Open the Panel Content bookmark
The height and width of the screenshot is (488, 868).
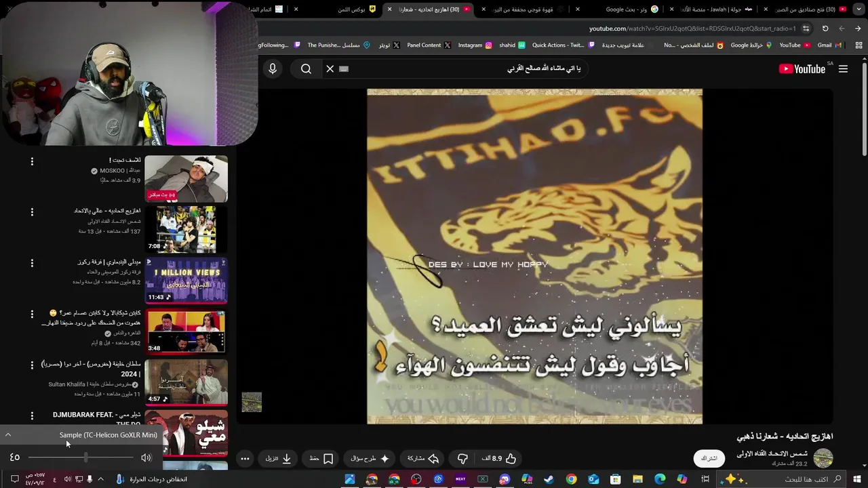429,45
